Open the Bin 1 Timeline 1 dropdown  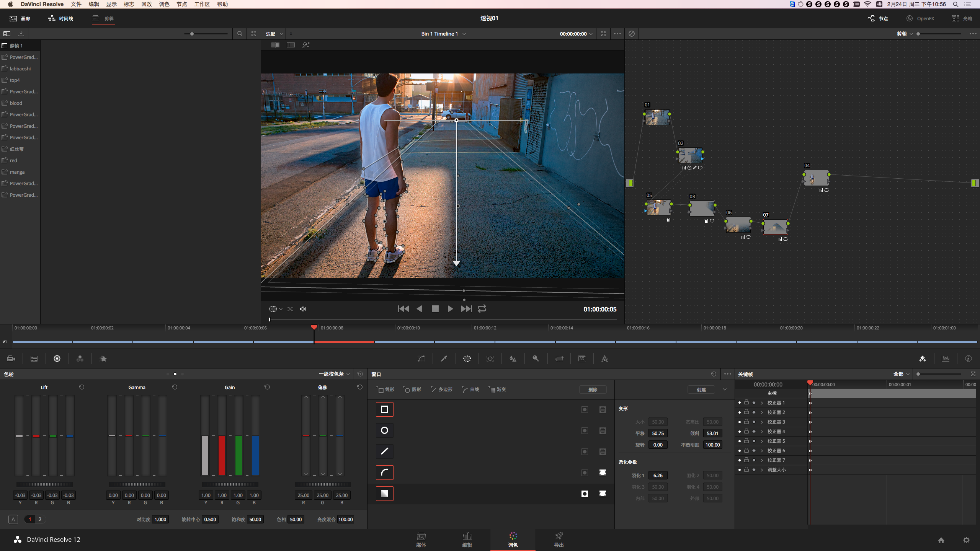(x=443, y=34)
